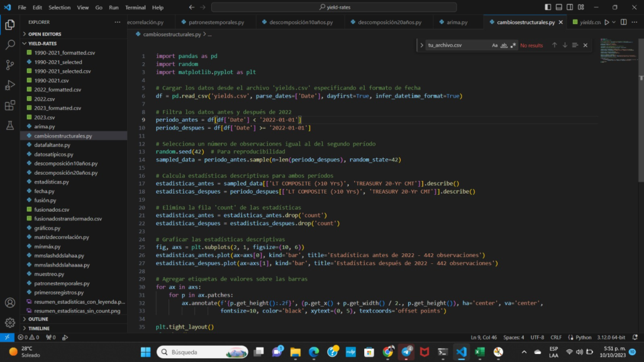Click the find input containing tu_archivo.csv

(458, 45)
